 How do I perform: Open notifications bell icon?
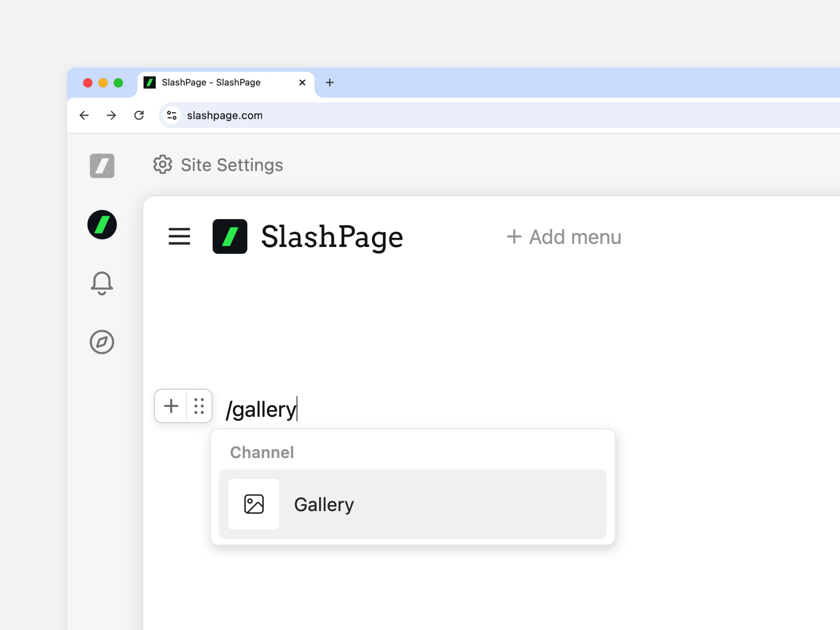coord(102,283)
